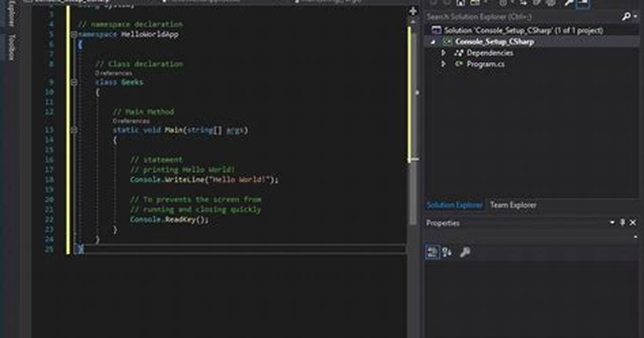The width and height of the screenshot is (644, 338).
Task: Expand the Program.cs node arrow
Action: coord(443,64)
